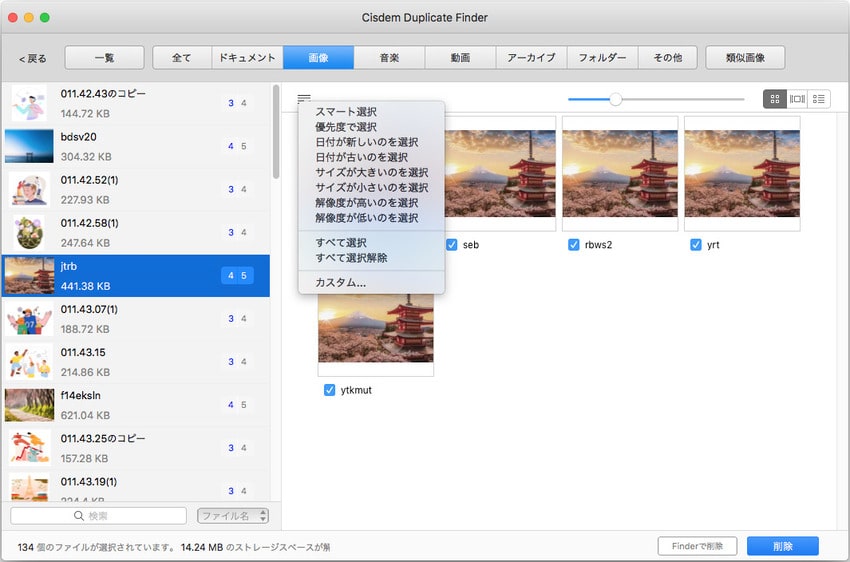Open the 音楽 tab

[x=389, y=58]
